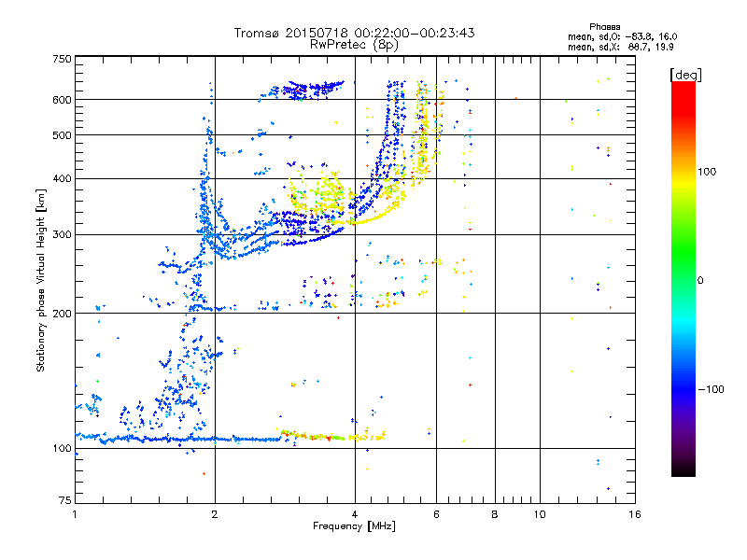
Task: Click the x-axis tick label '6'
Action: pyautogui.click(x=436, y=514)
